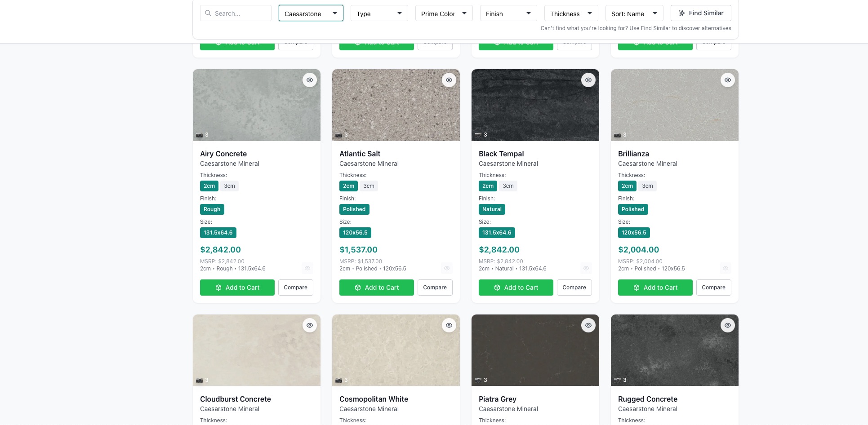Open the Cosmopolitan White product title
The height and width of the screenshot is (425, 868).
click(374, 399)
